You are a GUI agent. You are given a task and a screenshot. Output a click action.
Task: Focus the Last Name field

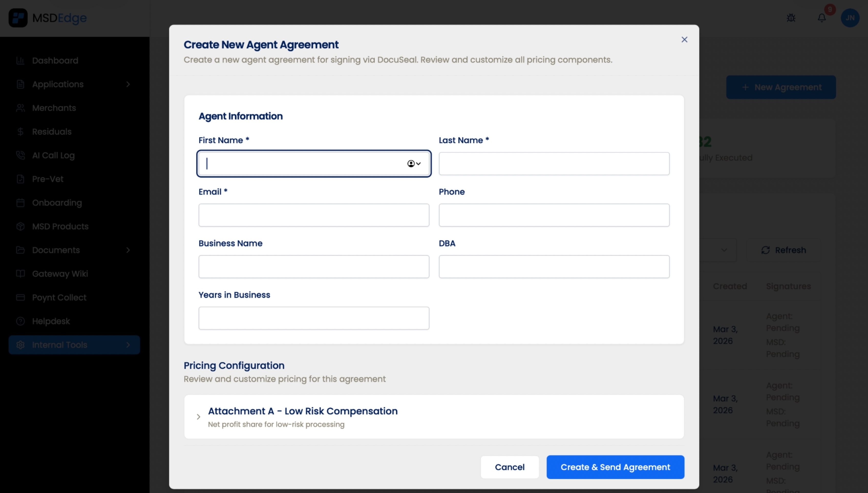[x=554, y=164]
